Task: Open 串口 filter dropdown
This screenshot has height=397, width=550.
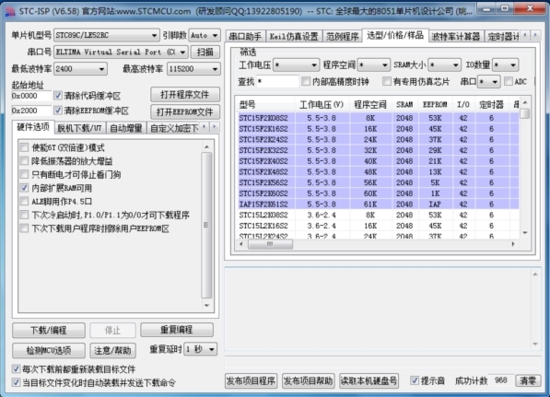Action: point(489,82)
